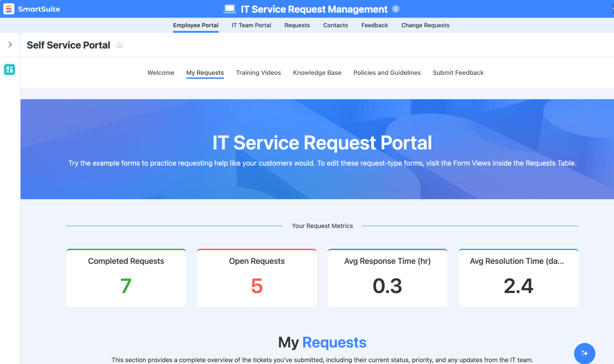Open the Change Requests tab
Viewport: 614px width, 364px height.
(x=425, y=25)
